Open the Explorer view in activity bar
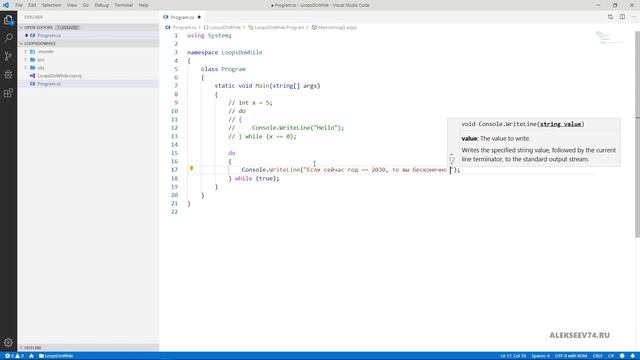This screenshot has height=360, width=640. tap(8, 20)
